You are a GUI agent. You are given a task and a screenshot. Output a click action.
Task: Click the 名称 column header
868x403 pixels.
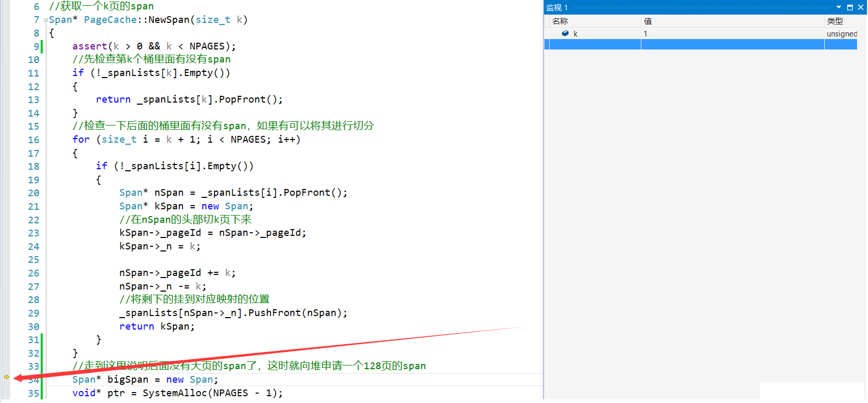(x=560, y=21)
